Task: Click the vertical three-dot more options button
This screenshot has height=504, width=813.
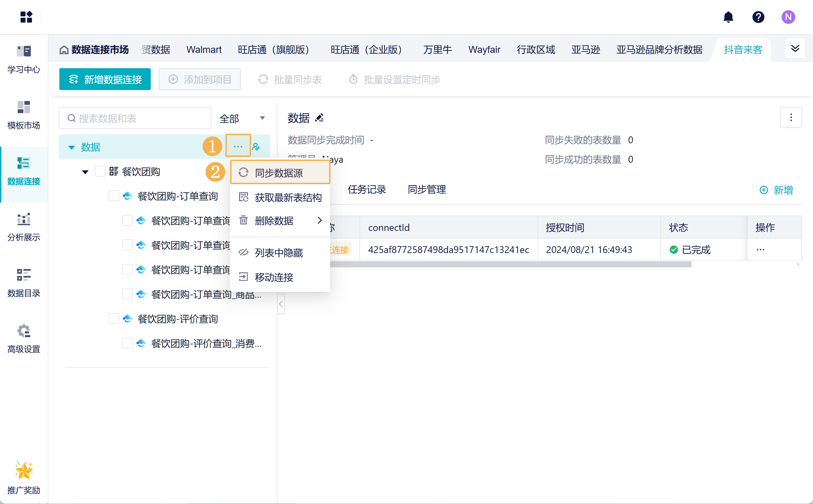Action: [x=791, y=118]
